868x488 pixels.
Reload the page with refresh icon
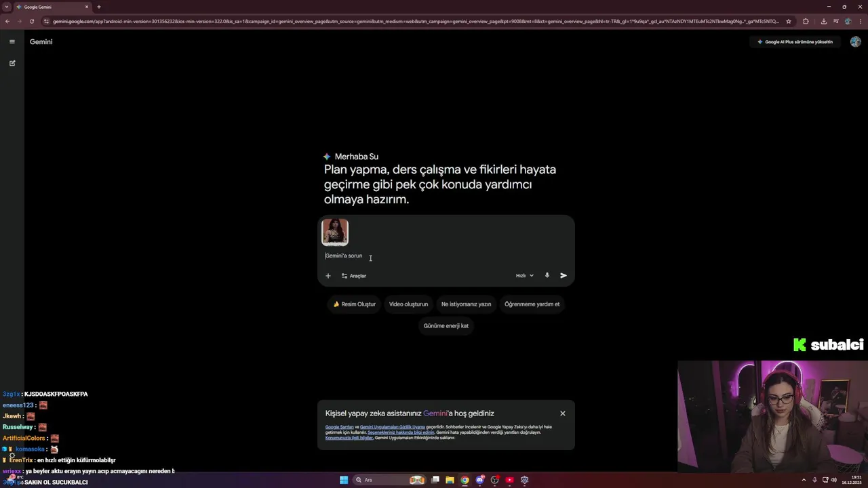coord(32,21)
